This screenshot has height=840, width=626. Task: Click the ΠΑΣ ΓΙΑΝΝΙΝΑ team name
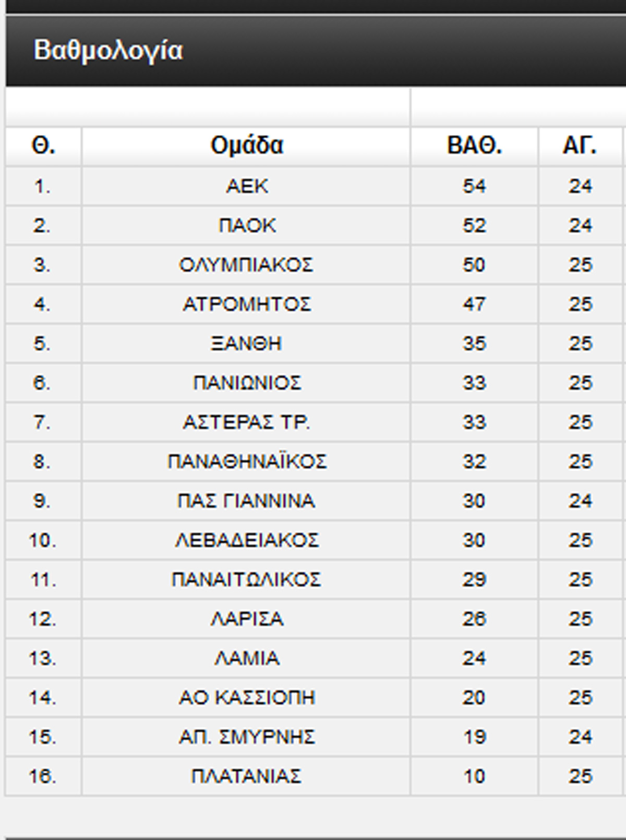[x=246, y=501]
